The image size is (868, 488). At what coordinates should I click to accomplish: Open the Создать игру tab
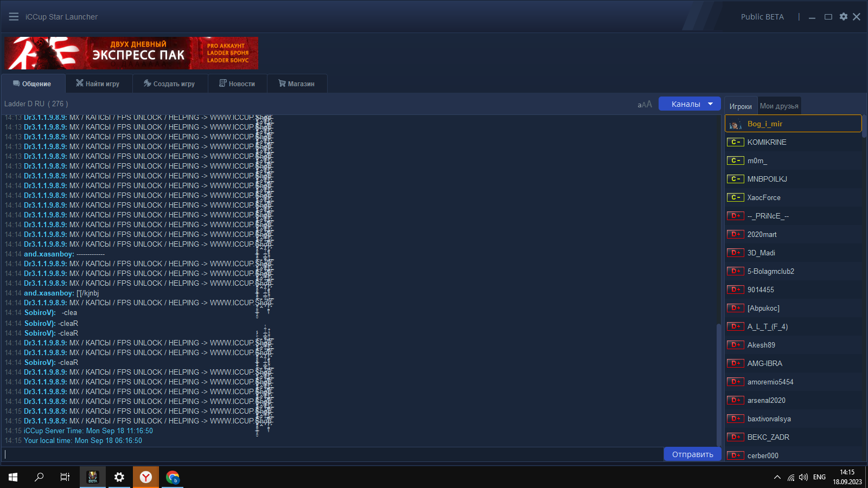(170, 84)
